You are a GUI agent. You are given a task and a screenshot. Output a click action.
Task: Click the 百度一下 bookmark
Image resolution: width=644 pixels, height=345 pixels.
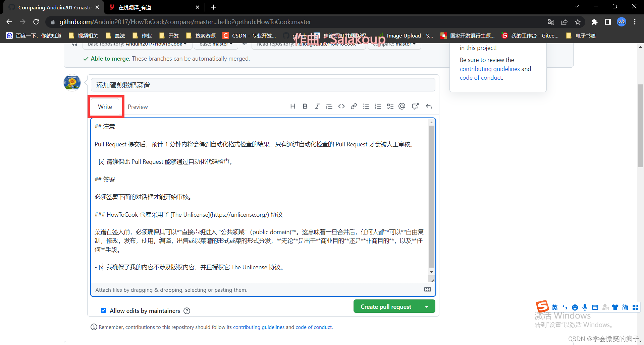(x=34, y=36)
